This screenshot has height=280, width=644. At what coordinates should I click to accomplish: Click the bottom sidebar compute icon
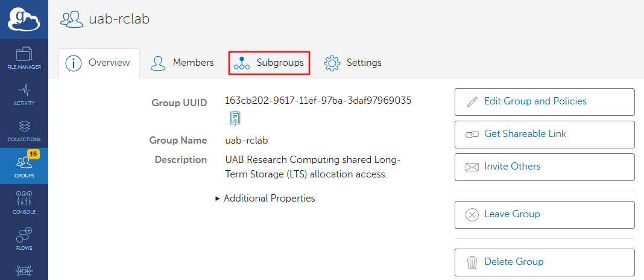(x=24, y=272)
